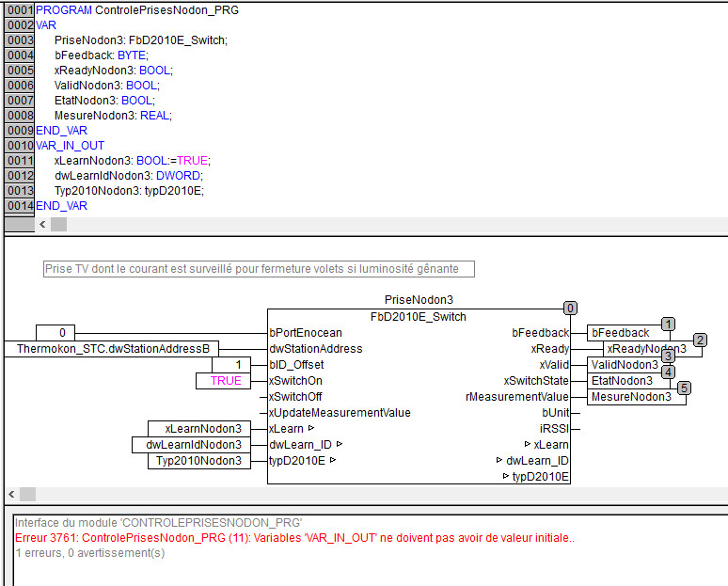Click the xUpdateMeasurementValue input pin

(340, 413)
